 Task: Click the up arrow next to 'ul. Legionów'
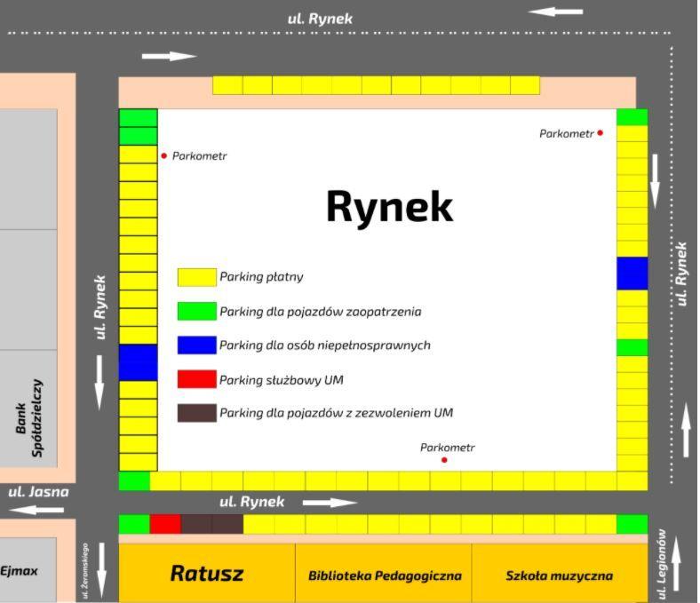[676, 564]
